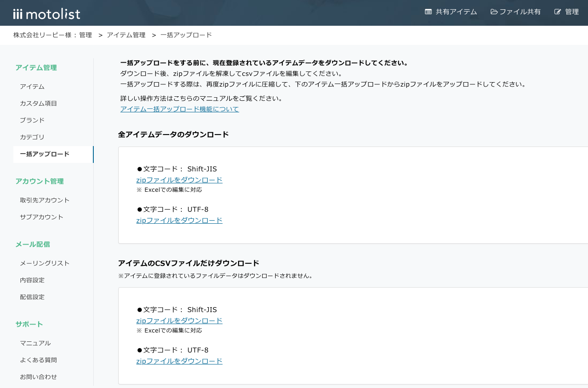This screenshot has width=588, height=388.
Task: Select カスタム項目 in the sidebar
Action: [x=38, y=103]
